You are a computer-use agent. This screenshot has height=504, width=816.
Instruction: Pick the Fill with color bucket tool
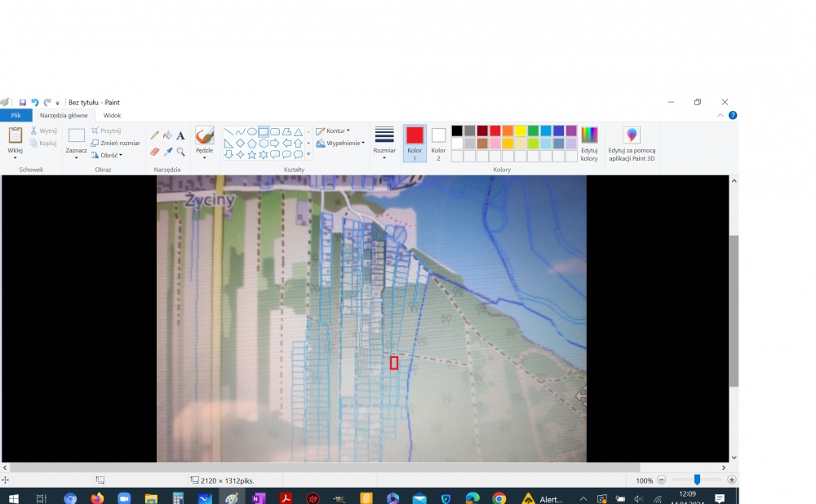167,135
